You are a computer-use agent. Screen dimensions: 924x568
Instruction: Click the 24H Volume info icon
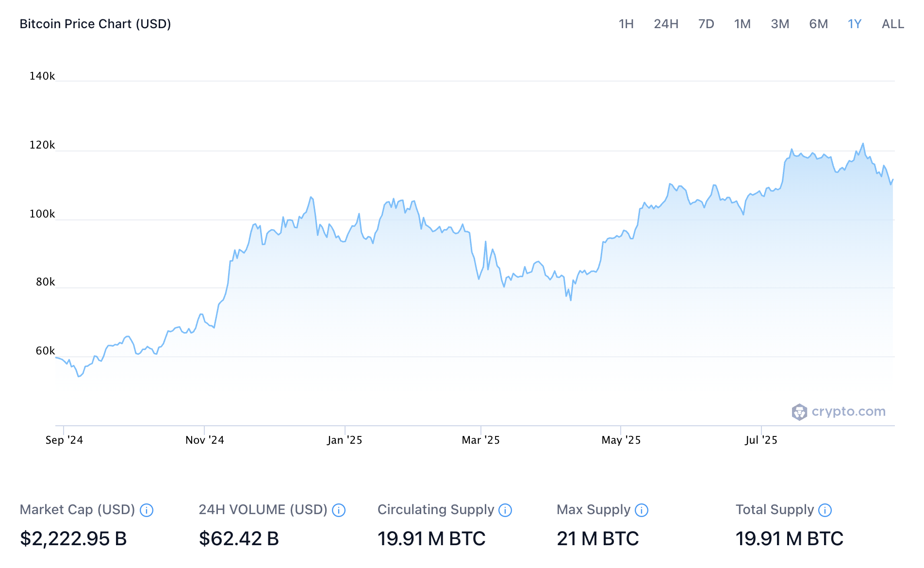pos(339,510)
